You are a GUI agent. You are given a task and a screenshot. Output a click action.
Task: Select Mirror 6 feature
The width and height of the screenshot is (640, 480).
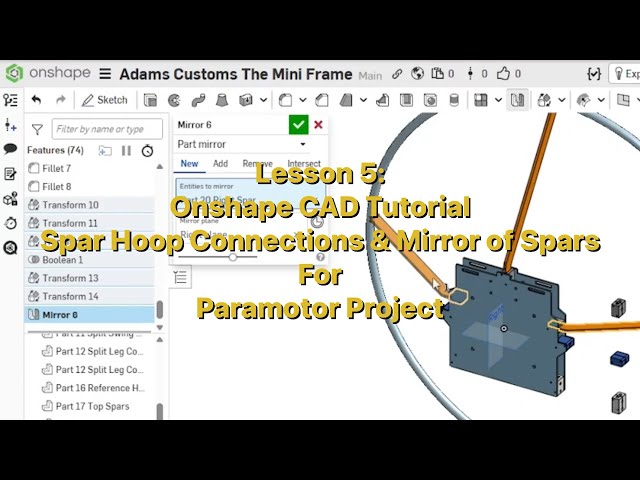coord(91,315)
